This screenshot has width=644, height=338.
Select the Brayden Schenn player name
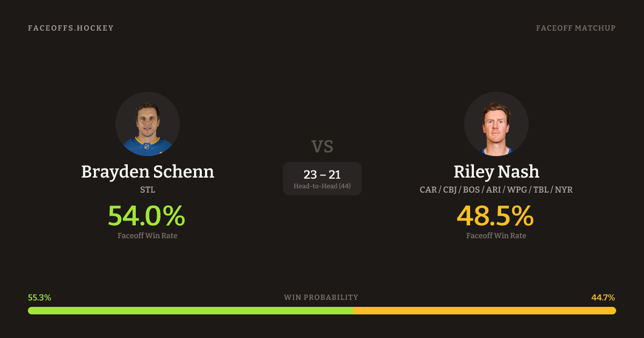tap(148, 172)
